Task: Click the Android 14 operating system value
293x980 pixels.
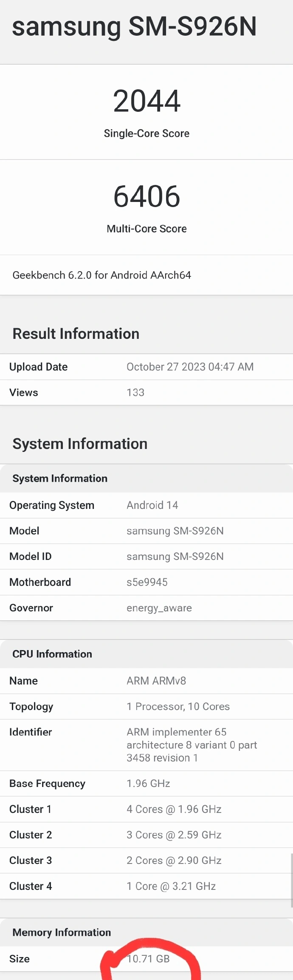Action: coord(152,505)
